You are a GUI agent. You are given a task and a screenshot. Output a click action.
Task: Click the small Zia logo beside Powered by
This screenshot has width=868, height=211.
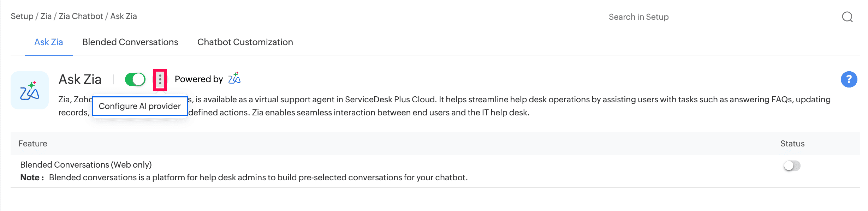[x=234, y=79]
